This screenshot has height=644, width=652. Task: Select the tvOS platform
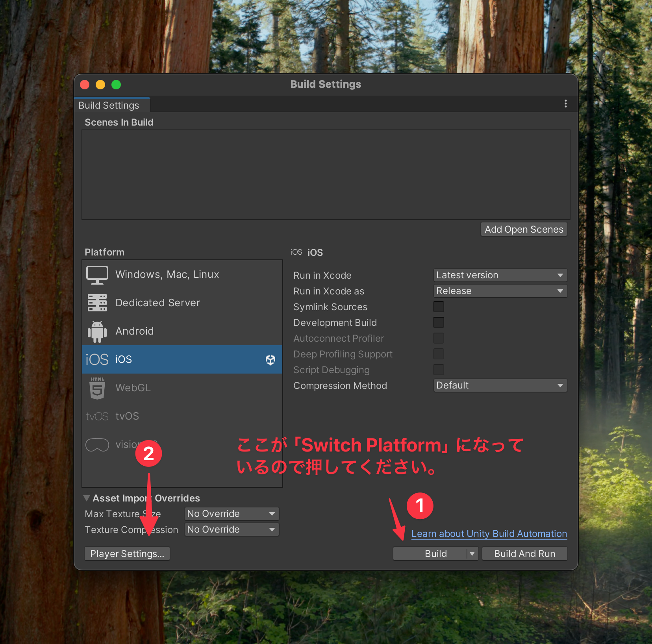coord(182,416)
